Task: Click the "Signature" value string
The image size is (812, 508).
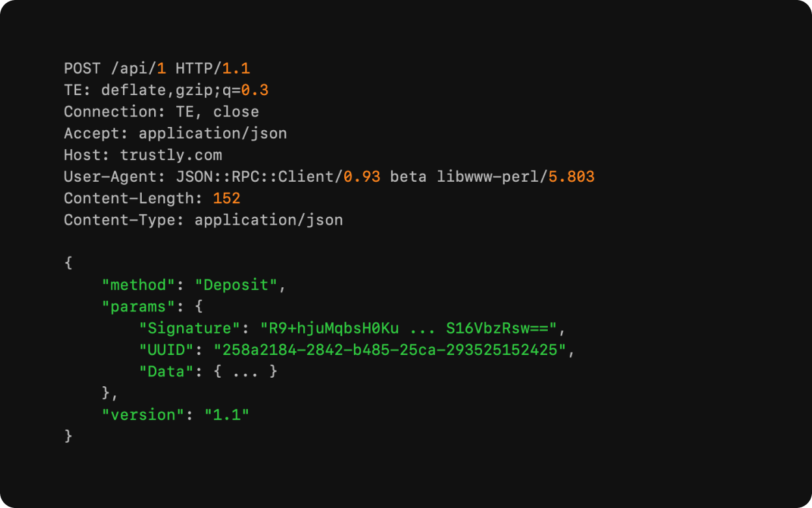Action: click(409, 328)
